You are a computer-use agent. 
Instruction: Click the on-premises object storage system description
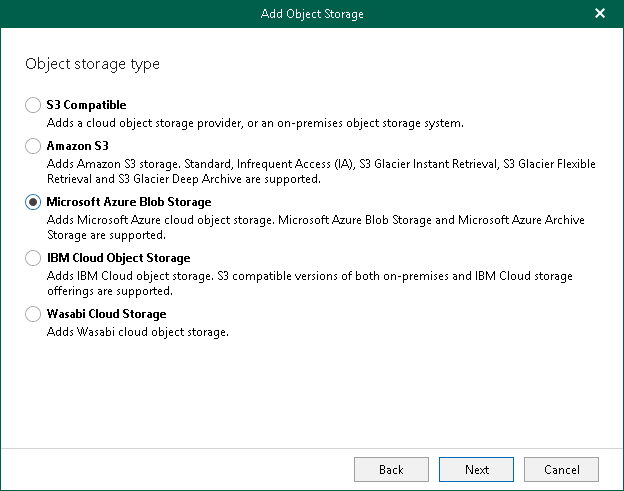point(255,122)
